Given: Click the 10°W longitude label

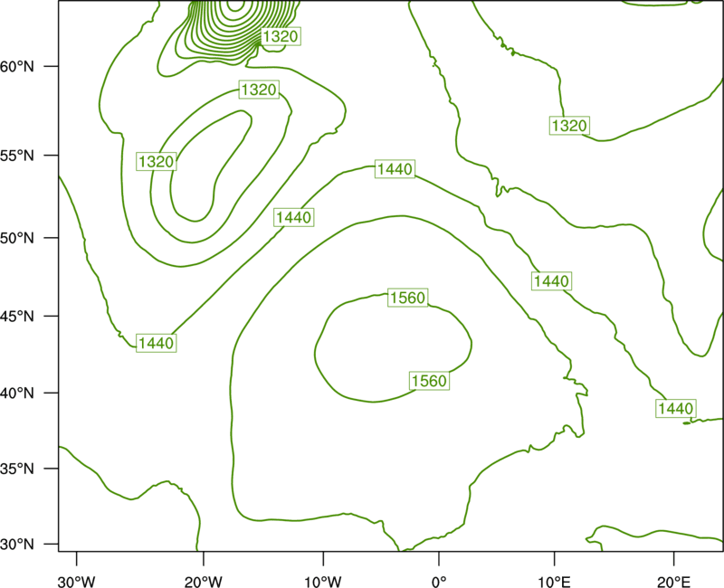Looking at the screenshot, I should 323,582.
